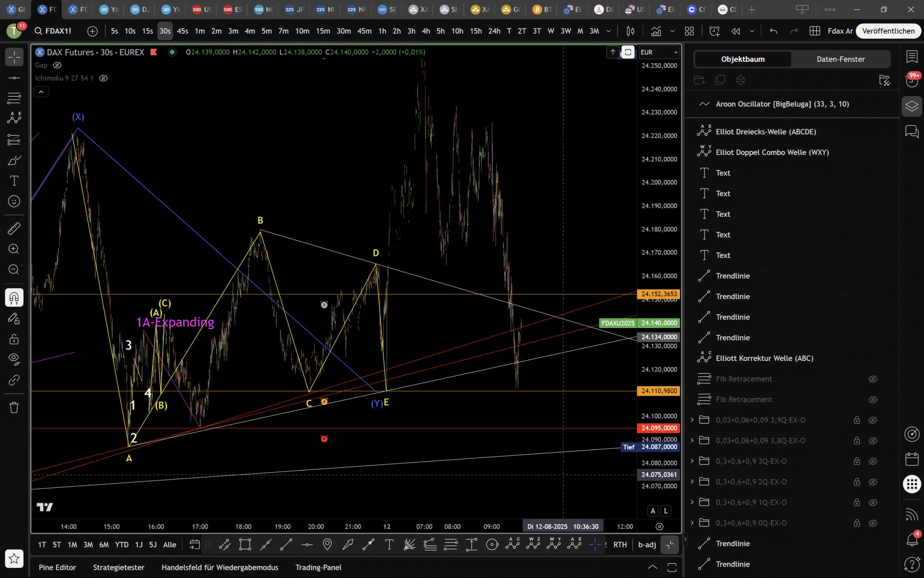Toggle visibility of 0,3+0,6+0,9 3Q-EX-O folder
This screenshot has width=924, height=578.
tap(873, 461)
